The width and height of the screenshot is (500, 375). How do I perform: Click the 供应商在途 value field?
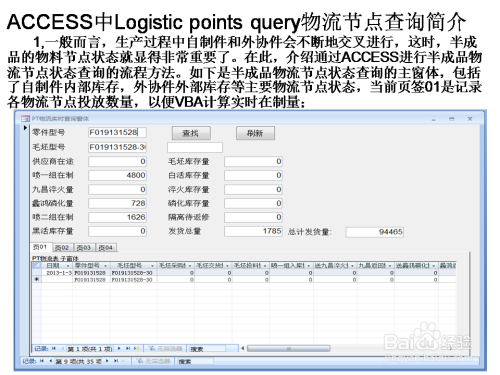[117, 161]
